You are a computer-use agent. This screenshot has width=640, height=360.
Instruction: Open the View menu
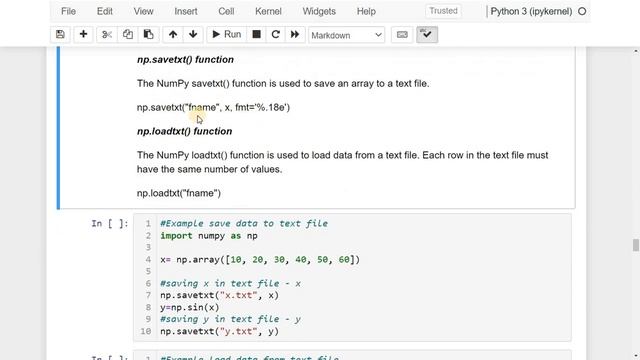click(143, 11)
